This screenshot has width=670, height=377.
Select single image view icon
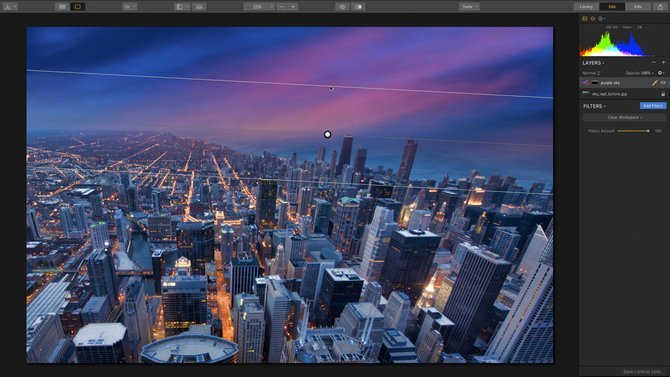click(x=78, y=6)
